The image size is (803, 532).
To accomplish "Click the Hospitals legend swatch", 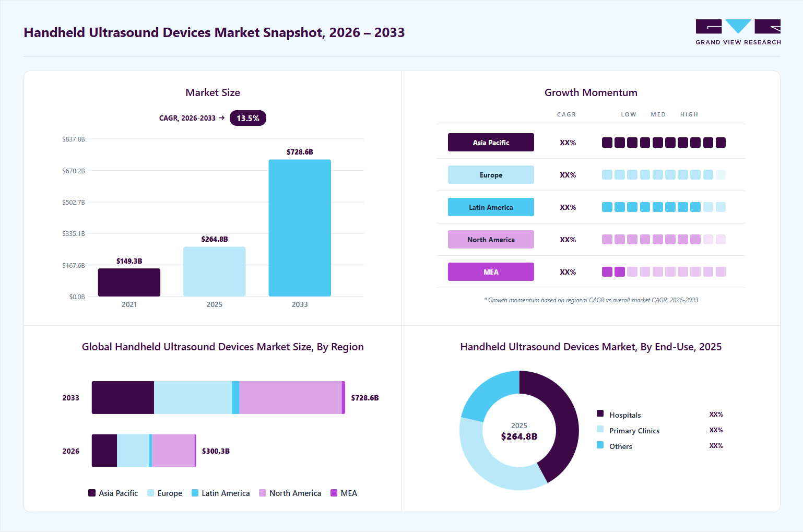I will pyautogui.click(x=600, y=413).
